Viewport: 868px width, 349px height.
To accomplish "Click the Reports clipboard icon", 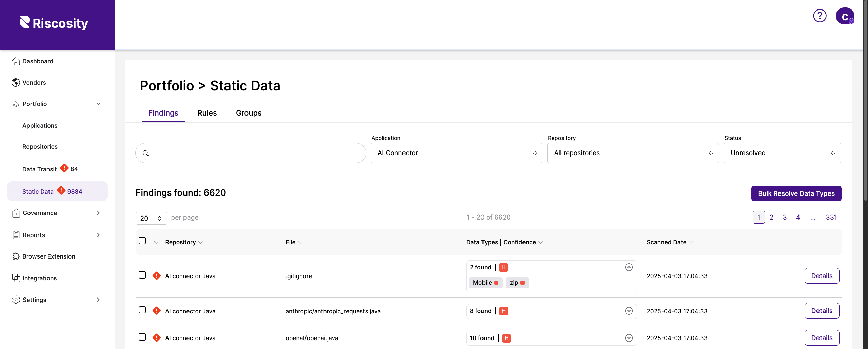I will tap(16, 235).
